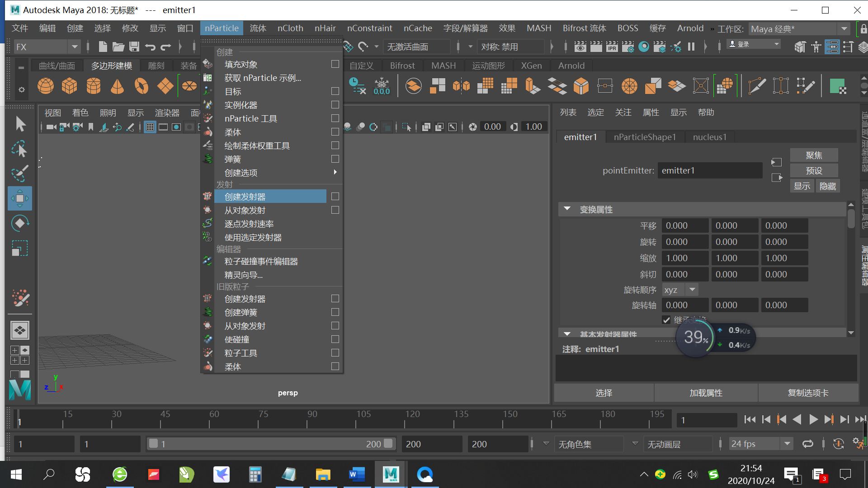The image size is (868, 488).
Task: Switch to nParticleShape1 tab
Action: pyautogui.click(x=645, y=137)
